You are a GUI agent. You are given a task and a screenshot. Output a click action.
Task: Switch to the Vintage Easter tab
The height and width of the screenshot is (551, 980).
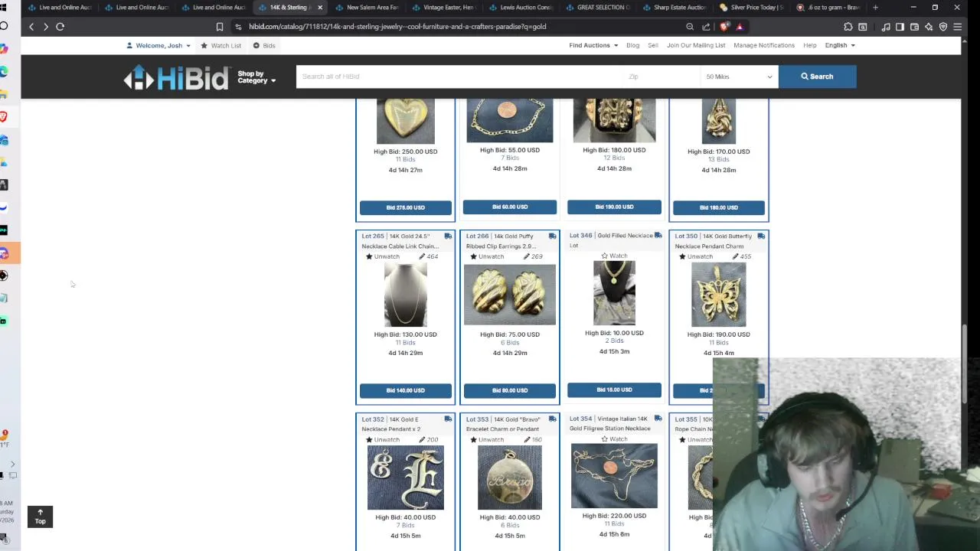pos(444,8)
